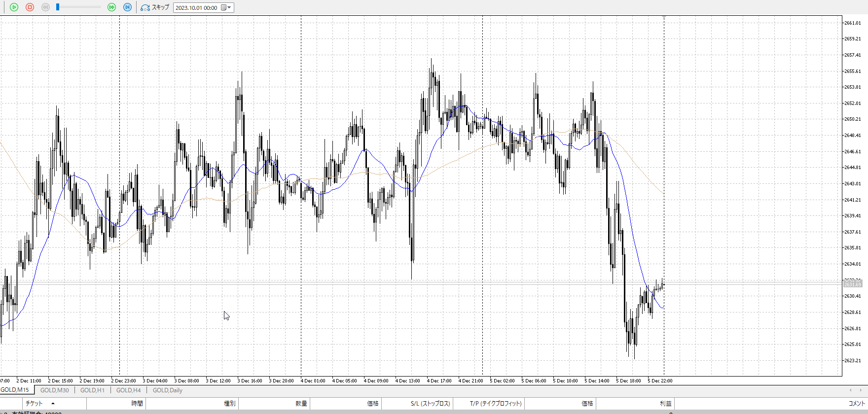Click the blue step-forward icon
This screenshot has width=868, height=414.
[x=127, y=7]
